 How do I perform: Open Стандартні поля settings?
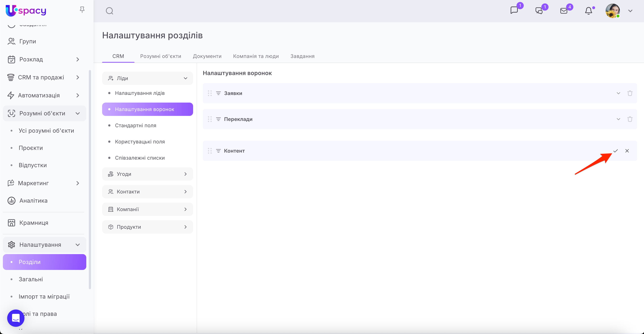pyautogui.click(x=136, y=125)
